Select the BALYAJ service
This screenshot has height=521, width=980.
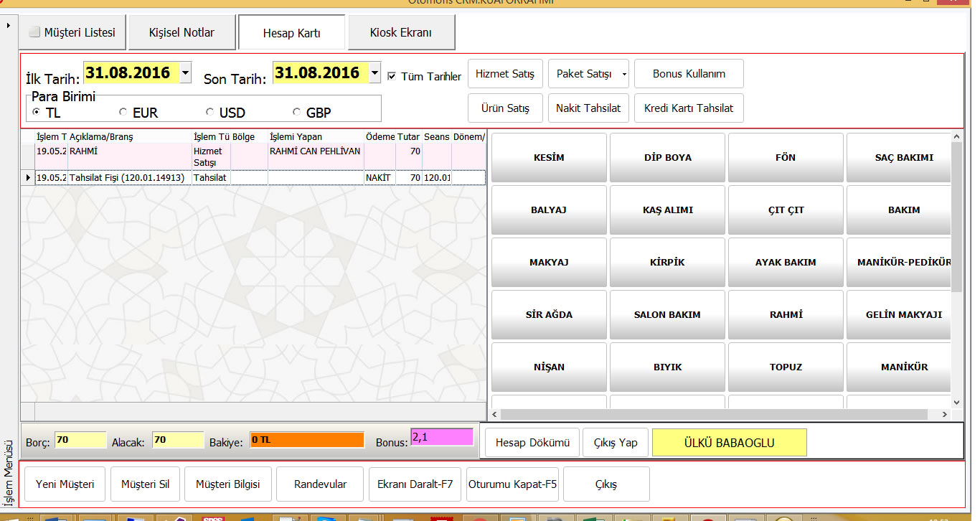tap(549, 210)
